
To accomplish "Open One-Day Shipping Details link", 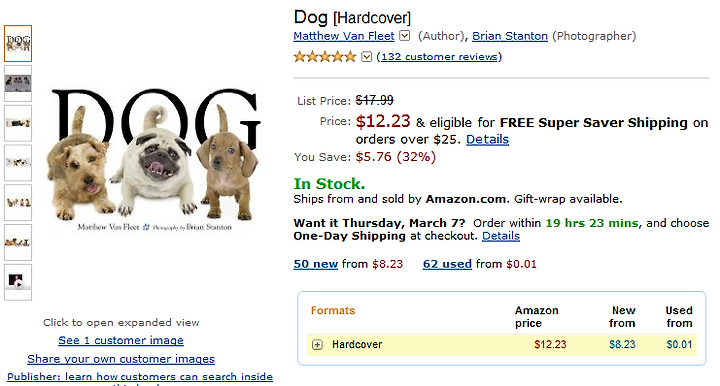I will pyautogui.click(x=501, y=236).
